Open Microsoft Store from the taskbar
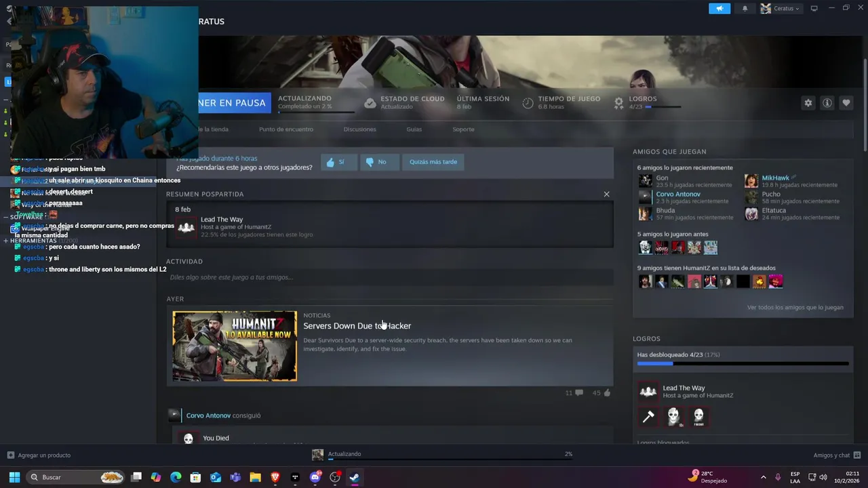868x488 pixels. pos(195,477)
